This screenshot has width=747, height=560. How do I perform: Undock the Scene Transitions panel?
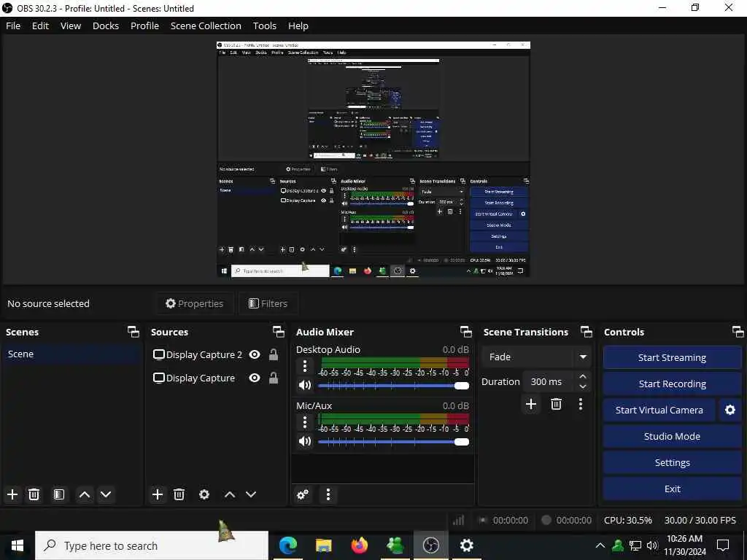point(587,332)
